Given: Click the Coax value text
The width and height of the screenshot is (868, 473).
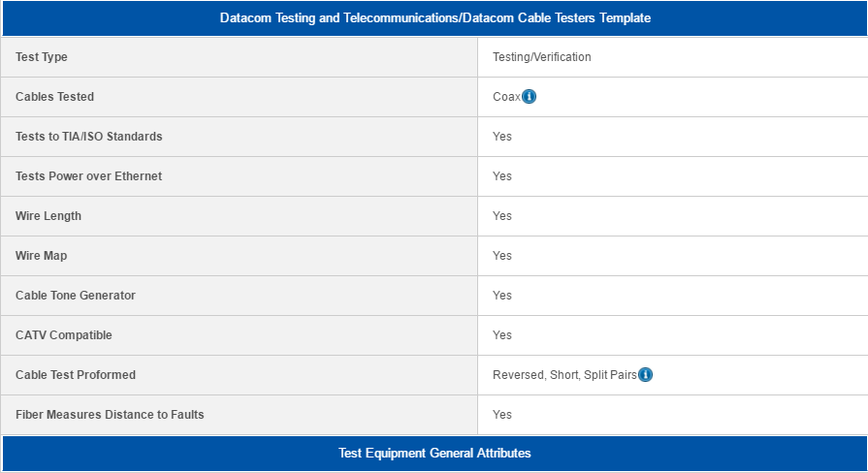Looking at the screenshot, I should [x=506, y=97].
